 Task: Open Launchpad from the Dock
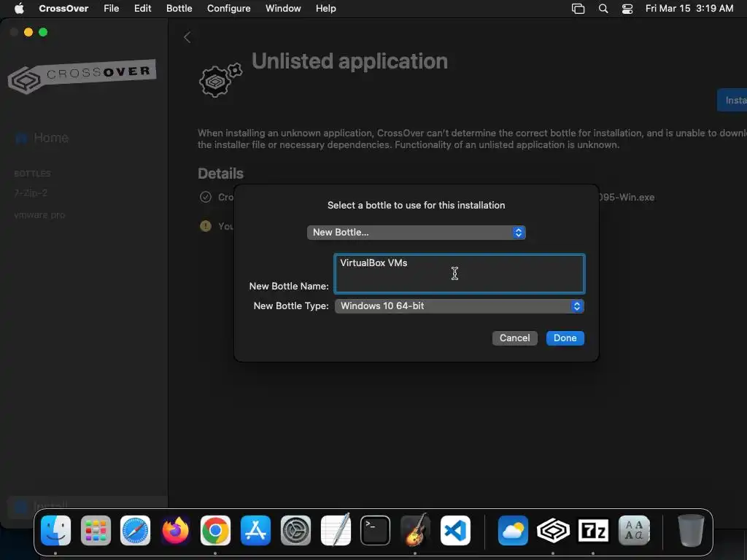tap(96, 531)
